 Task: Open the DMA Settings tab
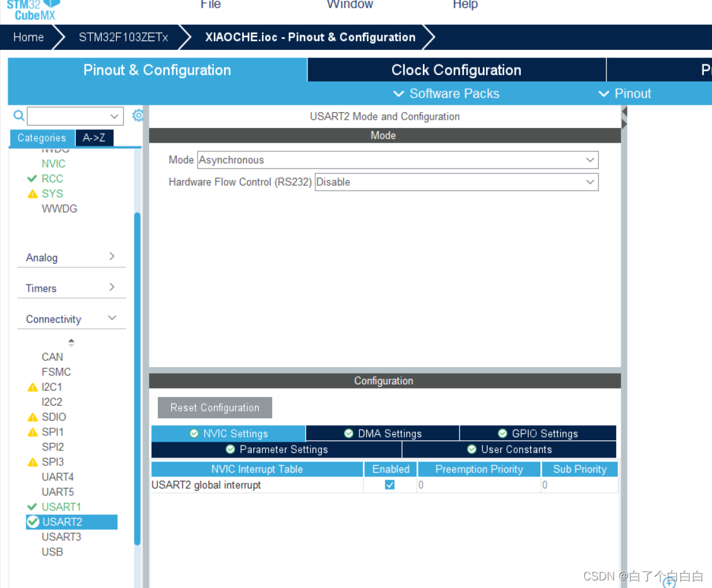(383, 433)
